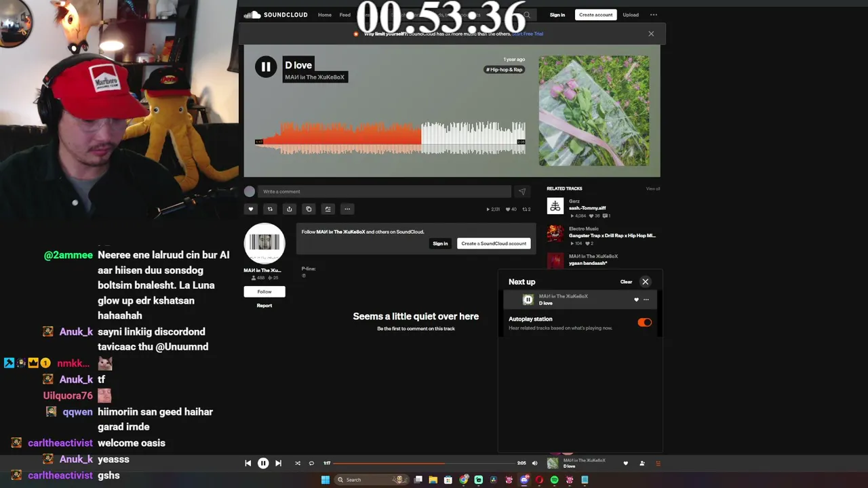
Task: Toggle repeat in the player bar
Action: tap(311, 464)
